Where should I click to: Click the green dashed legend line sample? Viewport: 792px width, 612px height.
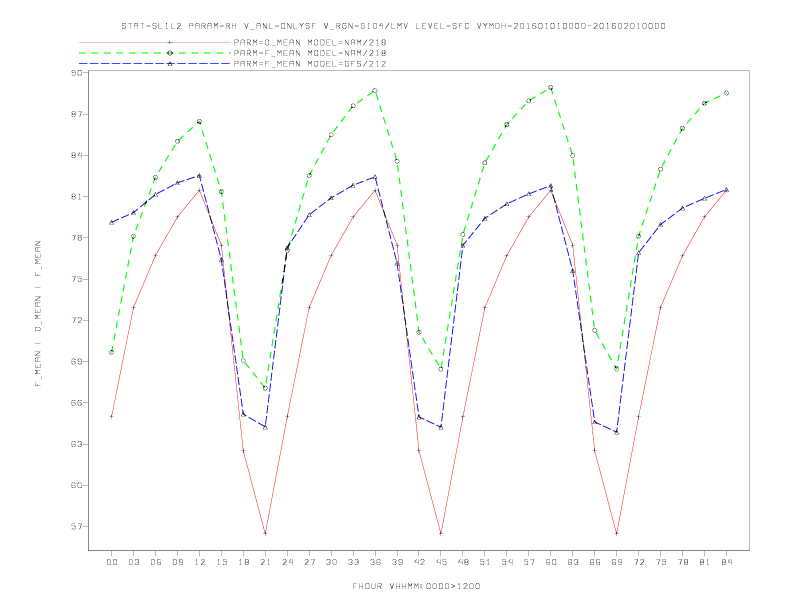coord(155,53)
